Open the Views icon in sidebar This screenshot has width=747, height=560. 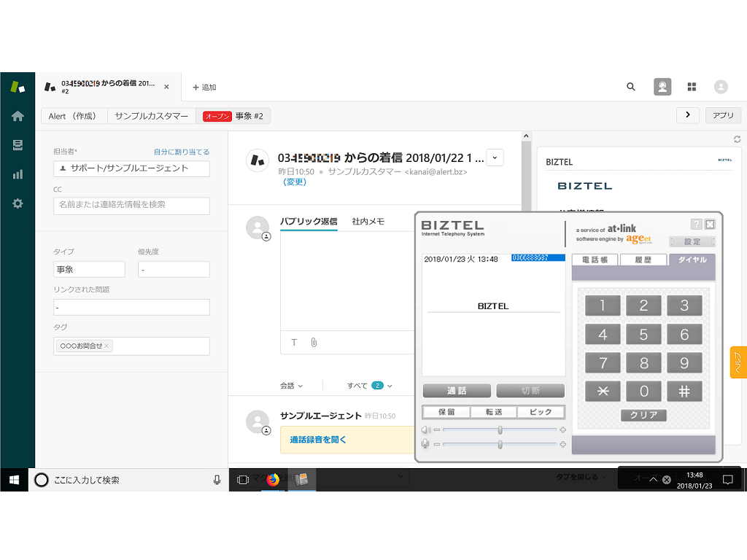pyautogui.click(x=18, y=145)
